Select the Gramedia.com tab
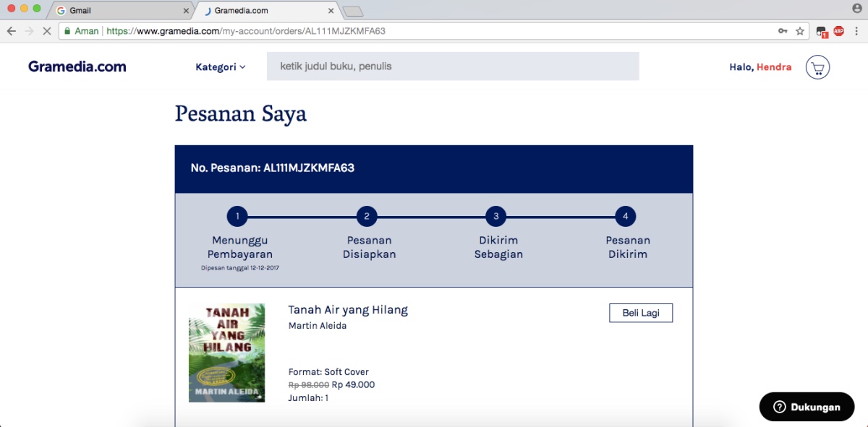The width and height of the screenshot is (868, 427). [x=269, y=11]
